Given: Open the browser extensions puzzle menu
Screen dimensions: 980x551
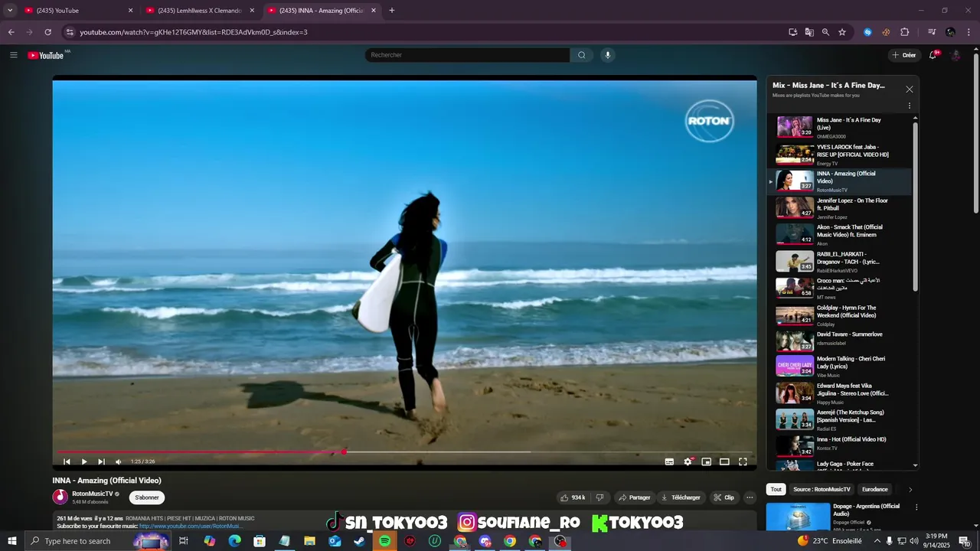Looking at the screenshot, I should click(905, 32).
